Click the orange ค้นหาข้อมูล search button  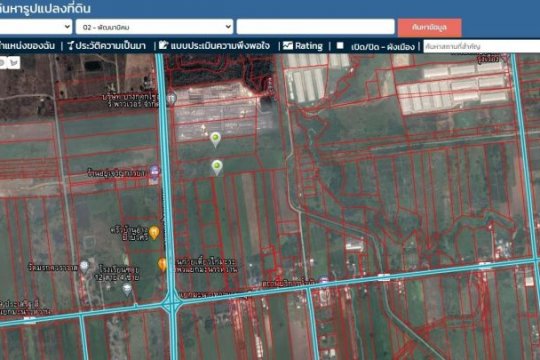coord(429,27)
